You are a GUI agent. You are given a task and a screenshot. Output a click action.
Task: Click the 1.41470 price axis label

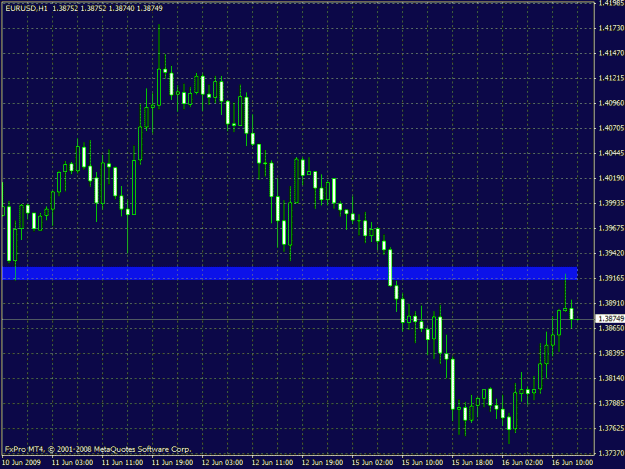(x=611, y=53)
